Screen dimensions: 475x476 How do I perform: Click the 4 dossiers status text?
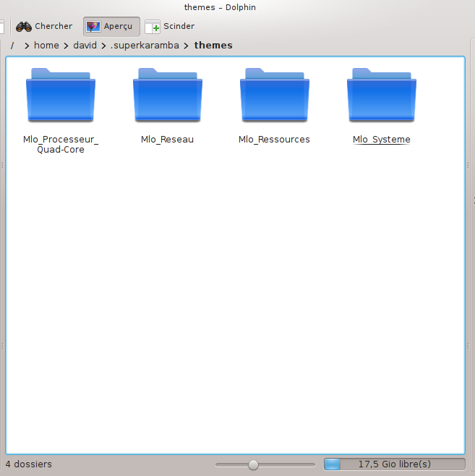29,464
